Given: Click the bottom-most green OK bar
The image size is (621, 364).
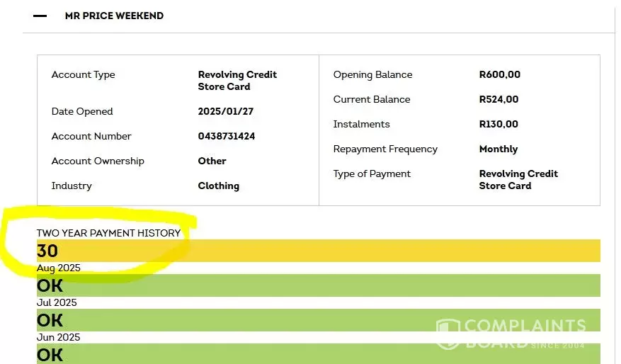Looking at the screenshot, I should pos(319,353).
